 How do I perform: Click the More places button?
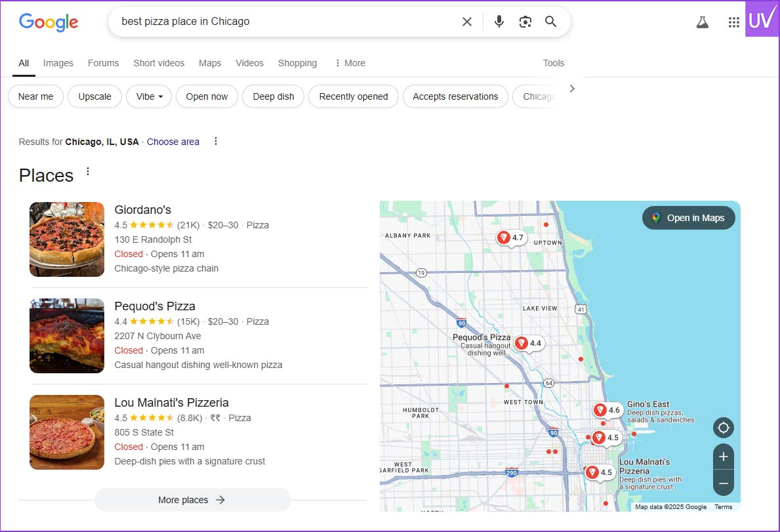click(192, 500)
